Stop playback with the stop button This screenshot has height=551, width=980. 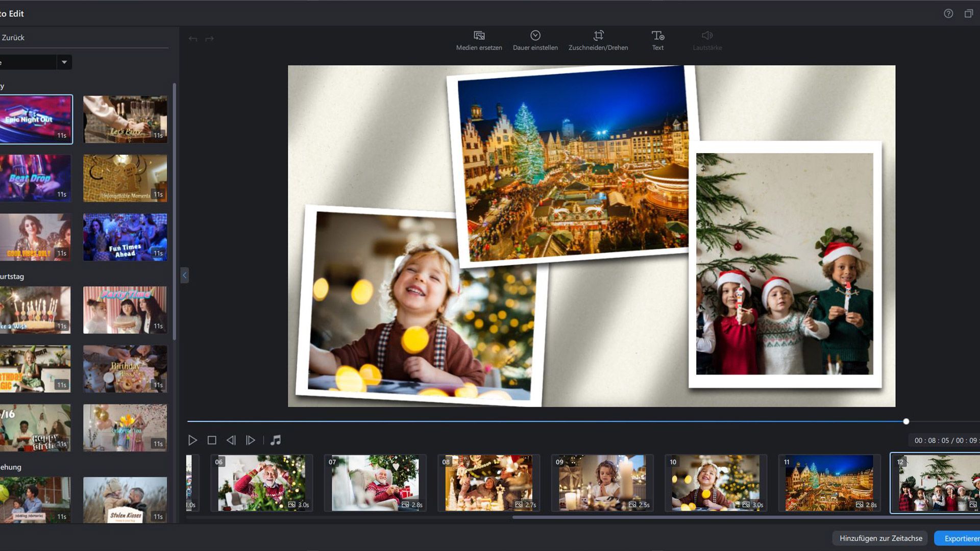[212, 439]
